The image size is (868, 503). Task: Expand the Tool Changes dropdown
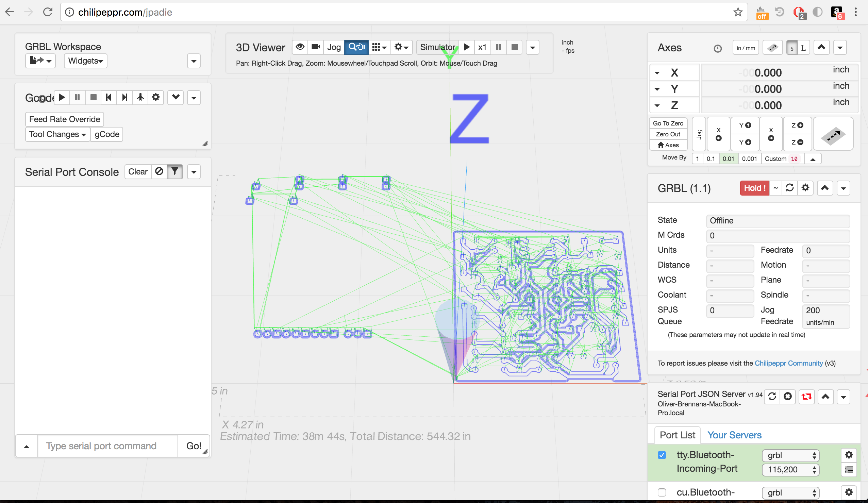(x=57, y=134)
